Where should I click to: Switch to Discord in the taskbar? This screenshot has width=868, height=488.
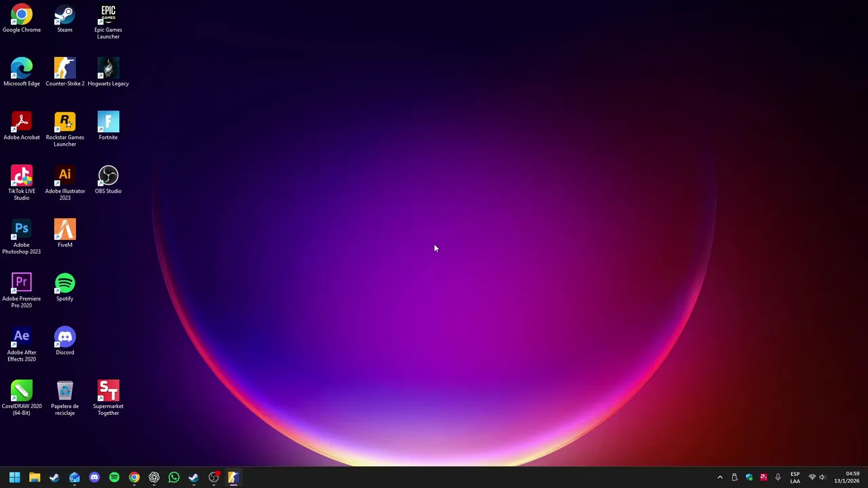click(x=94, y=477)
